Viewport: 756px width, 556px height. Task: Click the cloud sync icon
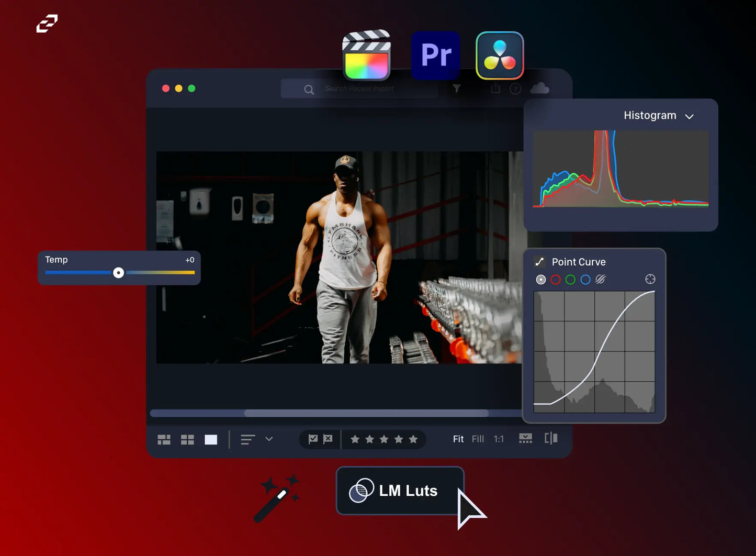click(x=539, y=88)
